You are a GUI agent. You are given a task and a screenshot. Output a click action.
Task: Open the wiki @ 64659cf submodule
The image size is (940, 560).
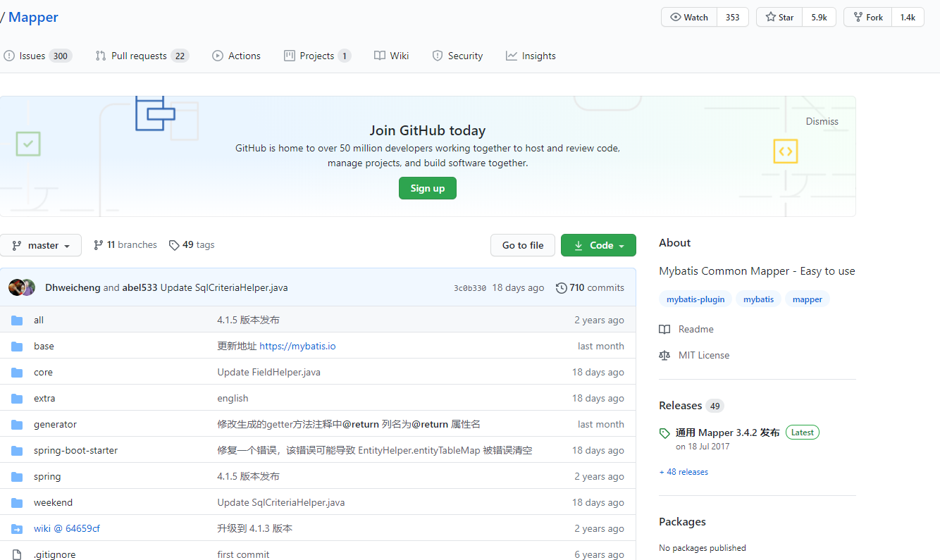coord(67,528)
